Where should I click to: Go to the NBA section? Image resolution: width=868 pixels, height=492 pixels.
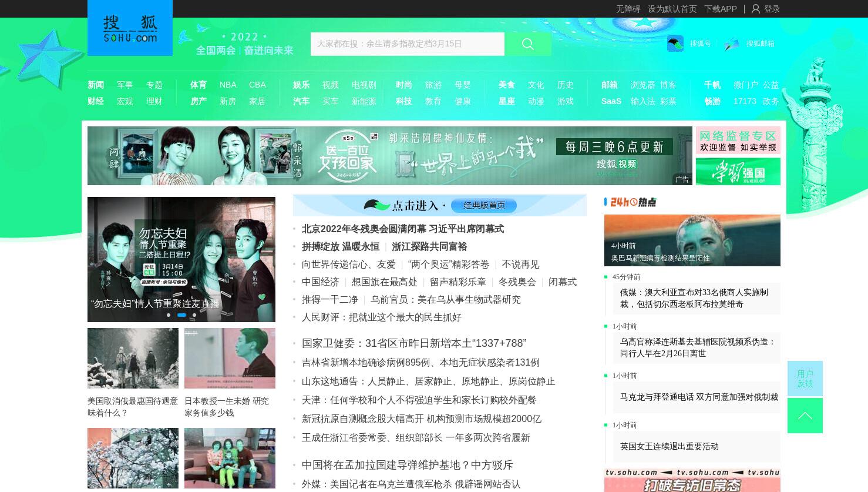point(228,85)
